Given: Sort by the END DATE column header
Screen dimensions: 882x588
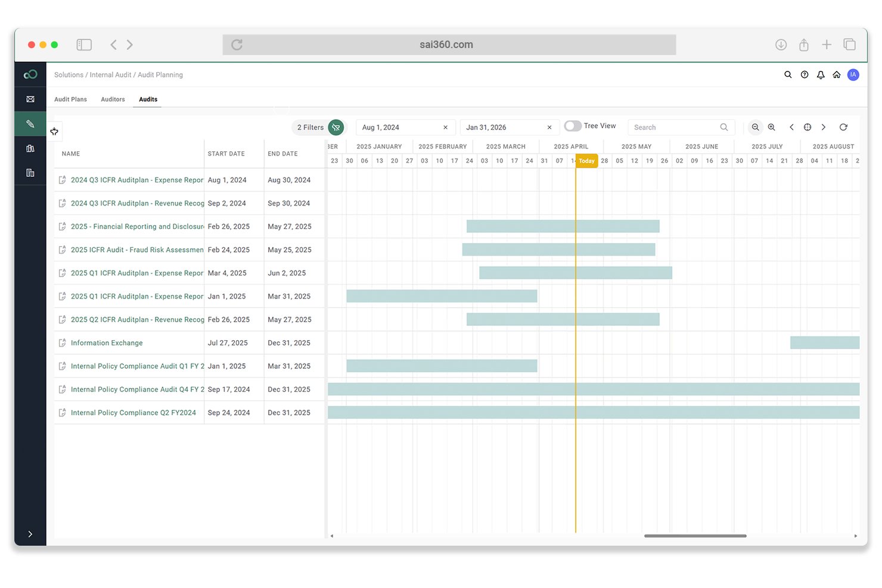Looking at the screenshot, I should click(x=282, y=154).
